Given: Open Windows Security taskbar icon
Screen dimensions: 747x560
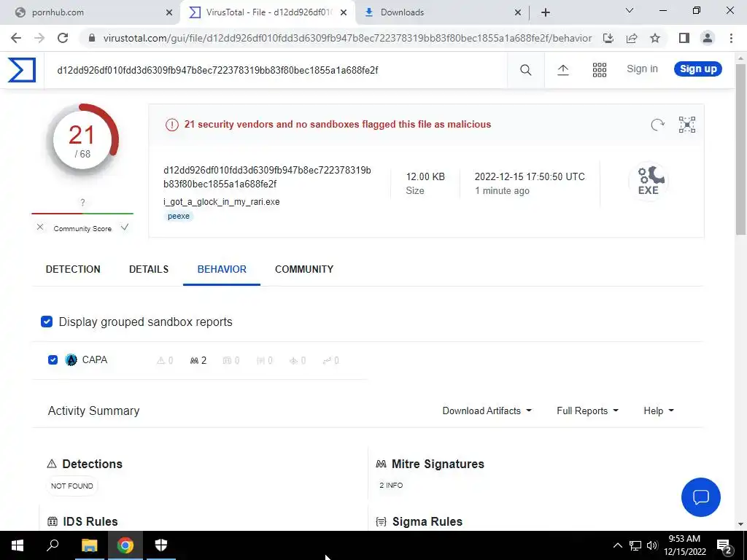Looking at the screenshot, I should [x=161, y=545].
